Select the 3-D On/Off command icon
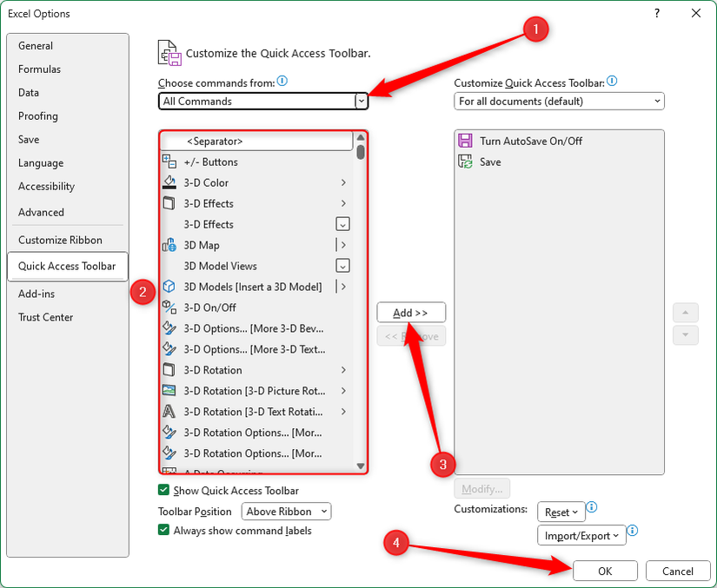The height and width of the screenshot is (588, 717). pos(169,307)
